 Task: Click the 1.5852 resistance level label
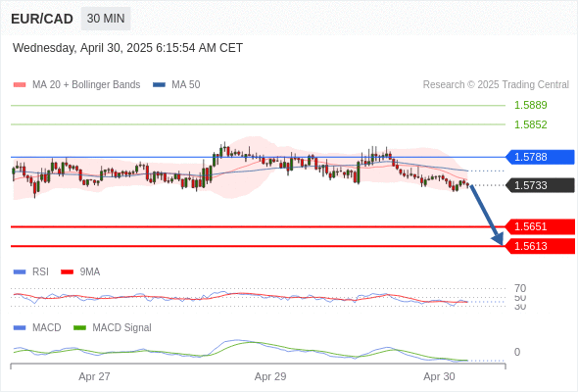[x=530, y=124]
